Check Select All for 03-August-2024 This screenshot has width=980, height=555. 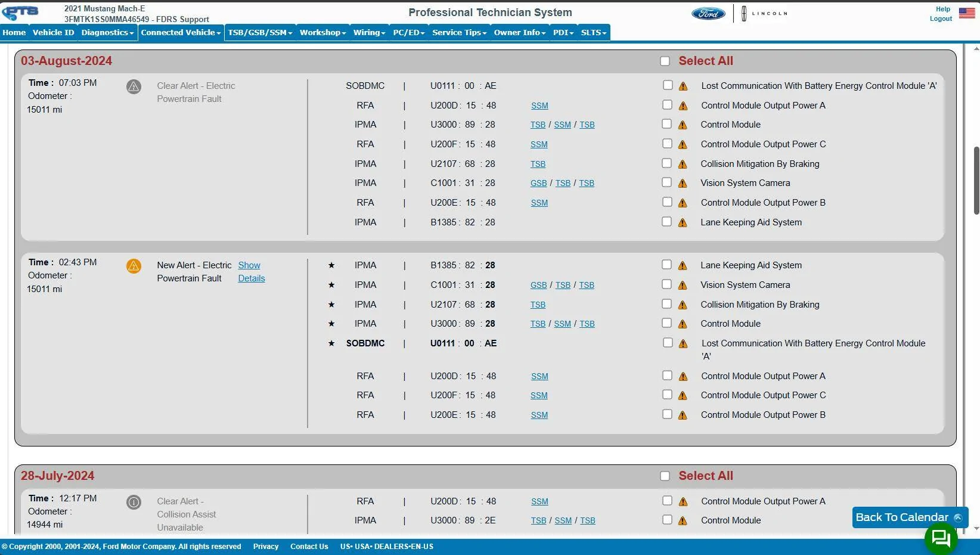tap(665, 61)
